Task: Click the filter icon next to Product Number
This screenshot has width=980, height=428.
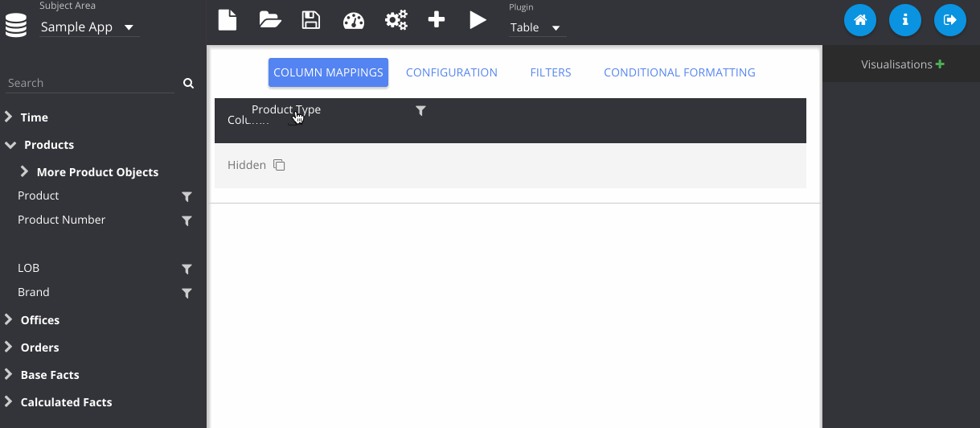Action: [x=187, y=220]
